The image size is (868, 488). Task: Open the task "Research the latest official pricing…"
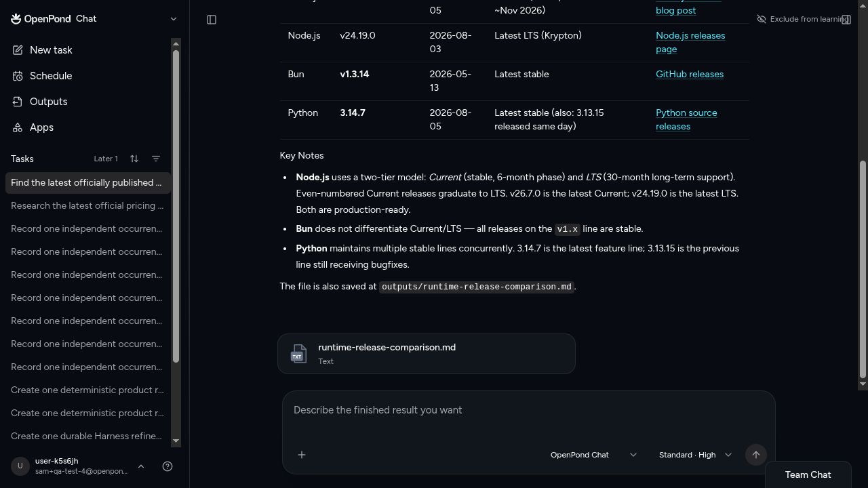tap(88, 205)
